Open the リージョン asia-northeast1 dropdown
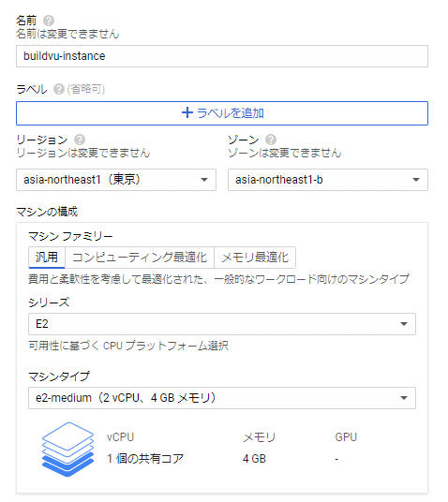The height and width of the screenshot is (502, 448). pyautogui.click(x=116, y=180)
